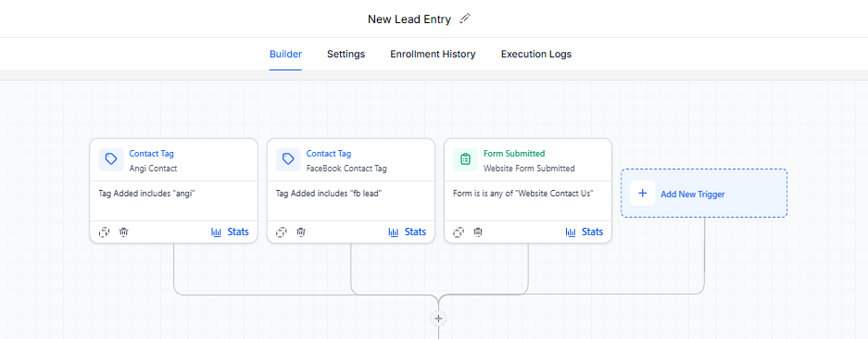This screenshot has width=868, height=339.
Task: Show Stats for FaceBook Contact Tag trigger
Action: tap(408, 232)
